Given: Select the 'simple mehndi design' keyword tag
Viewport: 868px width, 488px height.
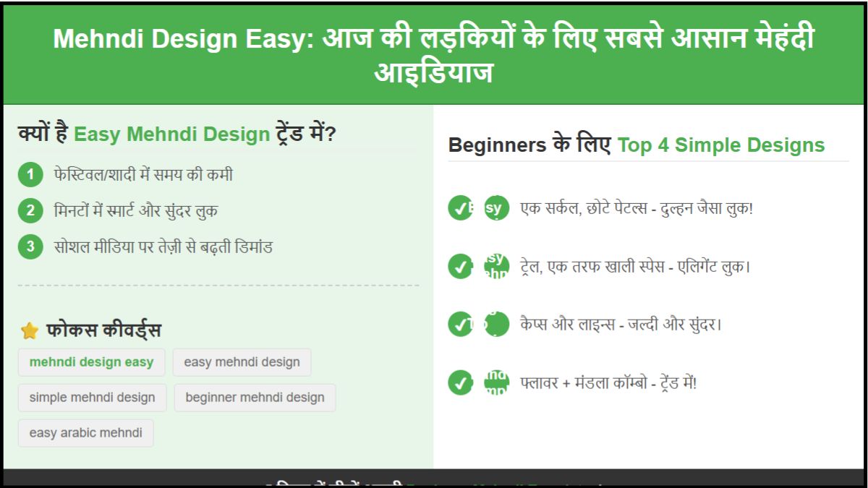Looking at the screenshot, I should [x=92, y=398].
